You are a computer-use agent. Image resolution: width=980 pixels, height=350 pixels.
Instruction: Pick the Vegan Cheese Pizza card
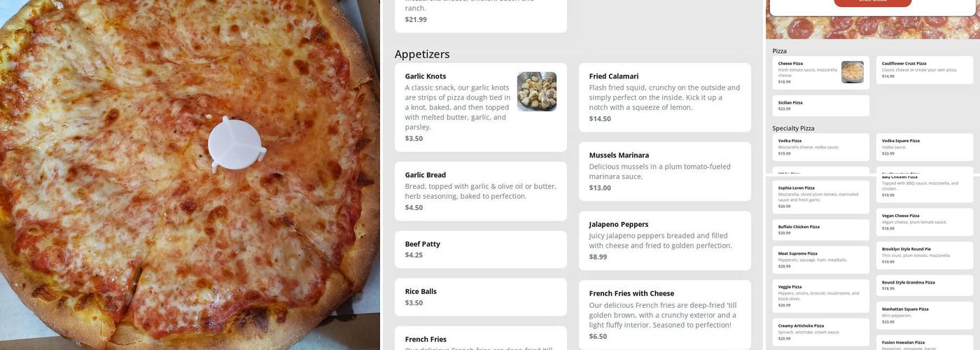pyautogui.click(x=925, y=222)
